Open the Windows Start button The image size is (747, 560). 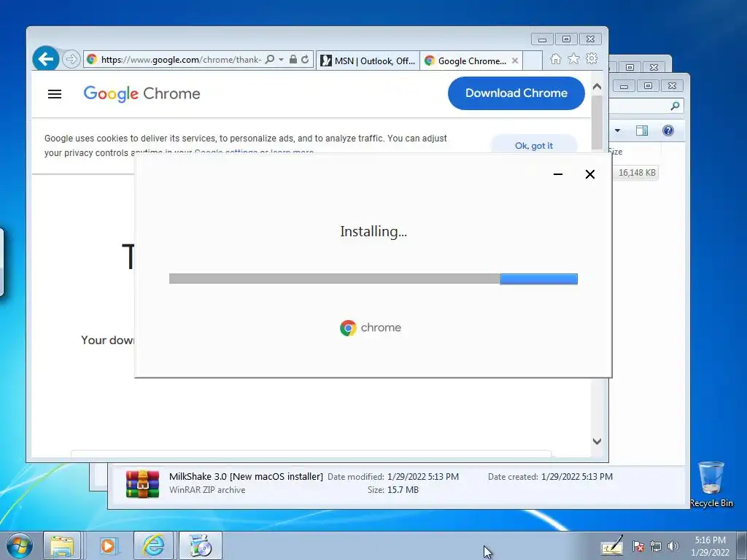click(x=19, y=545)
